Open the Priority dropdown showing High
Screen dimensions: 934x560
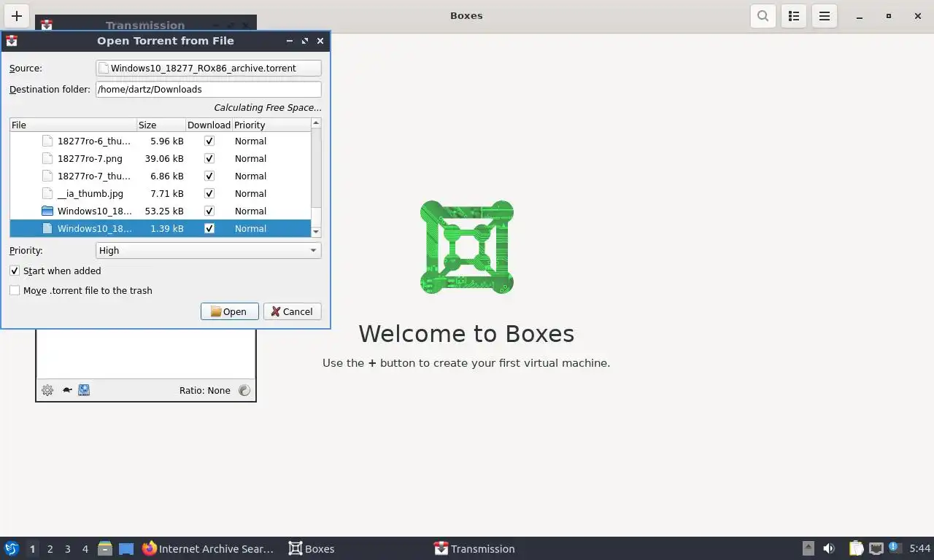[x=209, y=250]
